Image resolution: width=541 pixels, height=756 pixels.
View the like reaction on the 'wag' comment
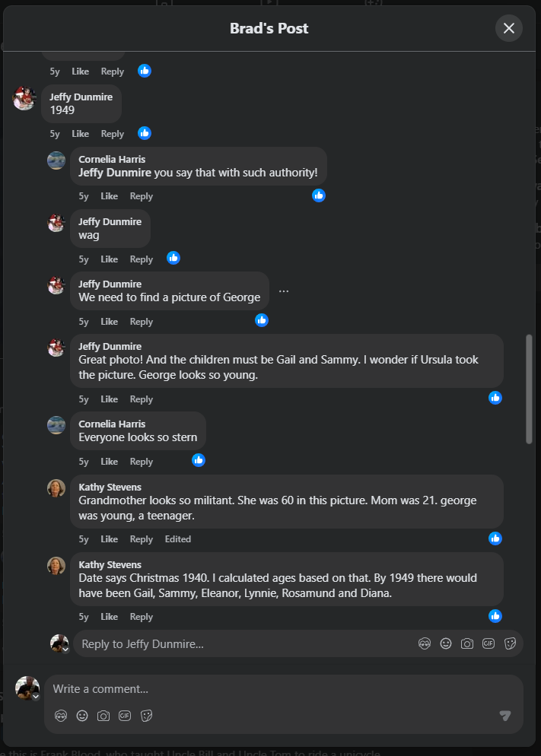173,258
